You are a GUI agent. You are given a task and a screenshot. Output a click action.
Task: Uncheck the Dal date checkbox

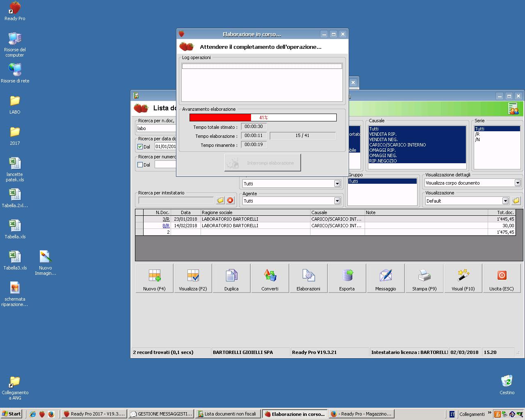point(140,146)
